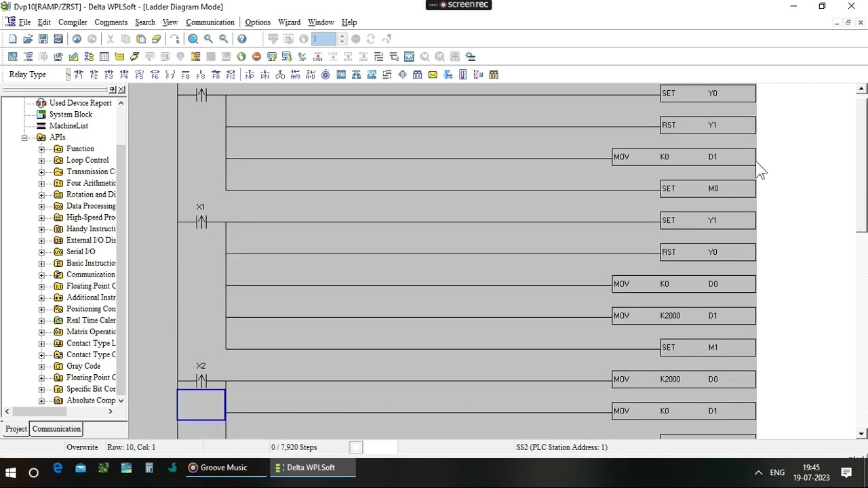Close the project side panel

[121, 89]
